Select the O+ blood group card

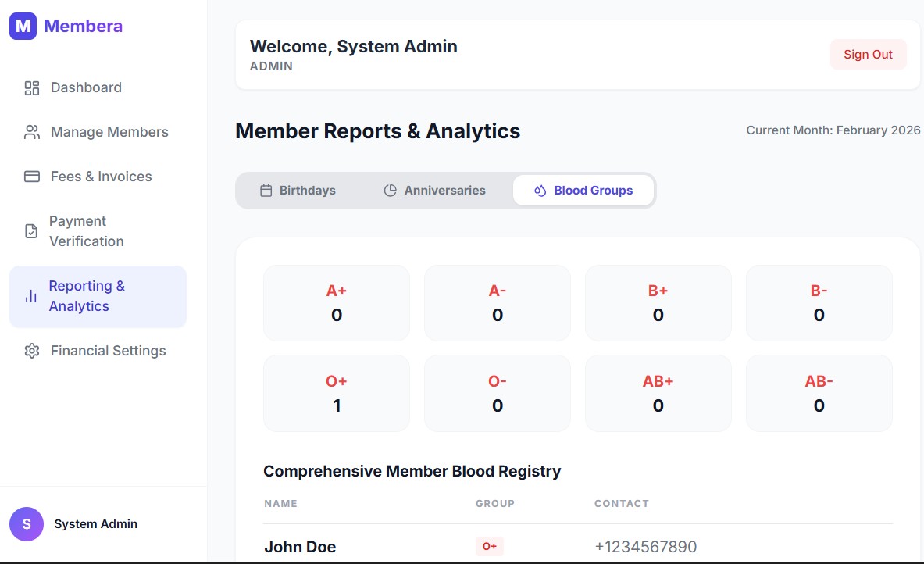[337, 394]
